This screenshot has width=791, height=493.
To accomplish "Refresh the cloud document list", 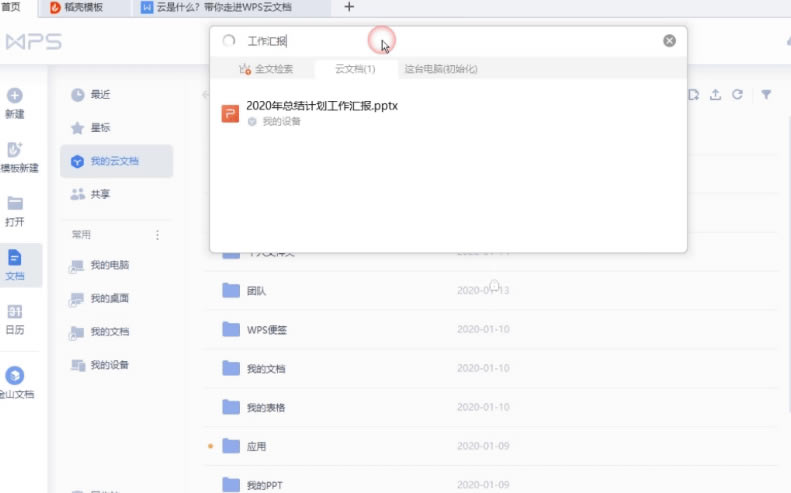I will tap(737, 95).
